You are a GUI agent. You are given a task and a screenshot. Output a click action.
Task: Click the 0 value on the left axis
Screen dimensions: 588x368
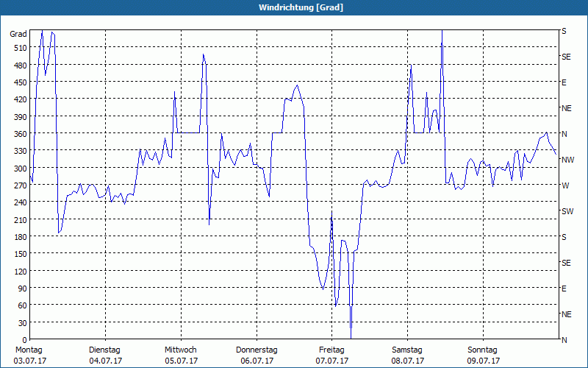[25, 340]
